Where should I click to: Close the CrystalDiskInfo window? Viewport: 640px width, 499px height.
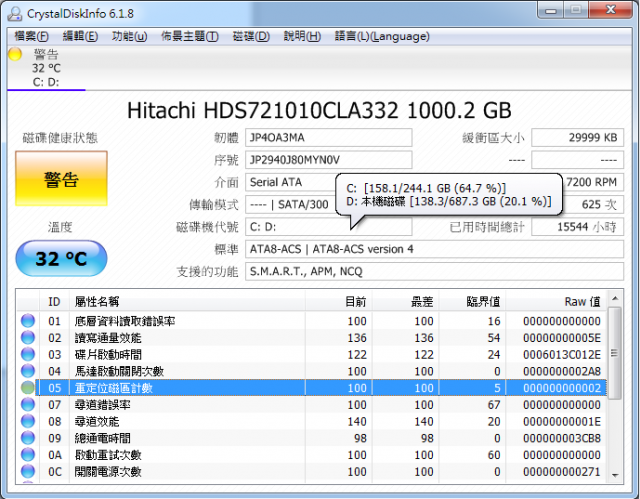point(611,10)
